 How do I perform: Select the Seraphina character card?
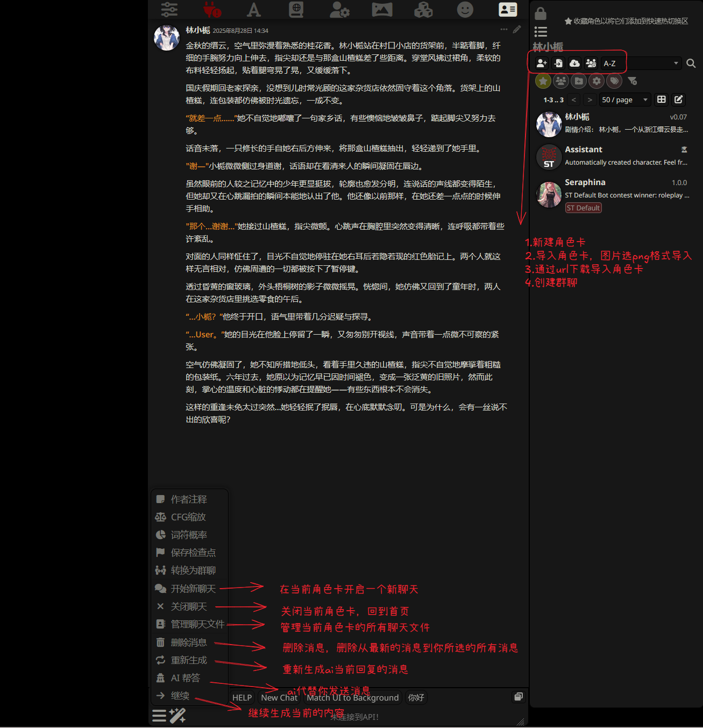pyautogui.click(x=613, y=194)
